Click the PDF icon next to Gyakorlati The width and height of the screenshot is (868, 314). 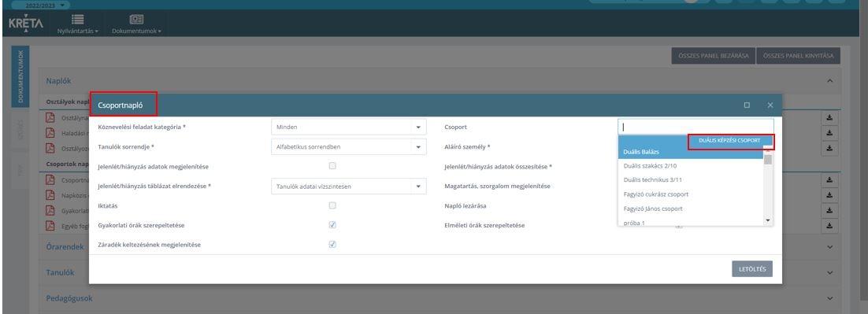click(50, 210)
